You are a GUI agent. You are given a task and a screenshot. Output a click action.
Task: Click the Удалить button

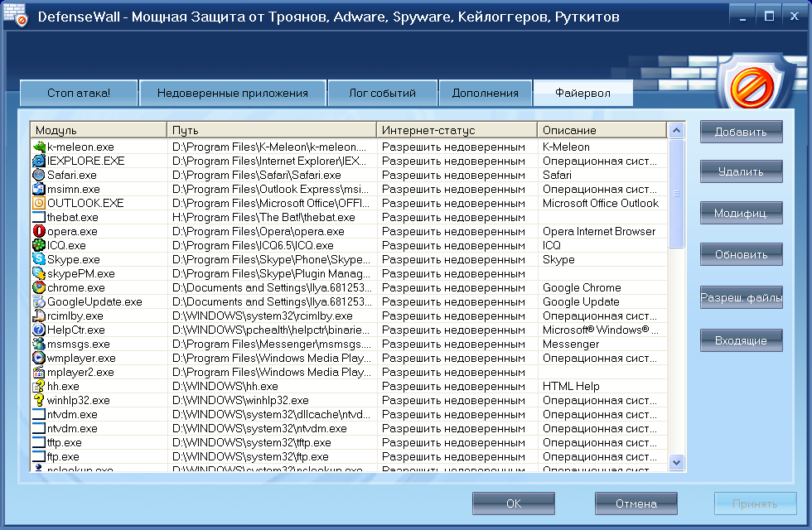click(x=741, y=172)
